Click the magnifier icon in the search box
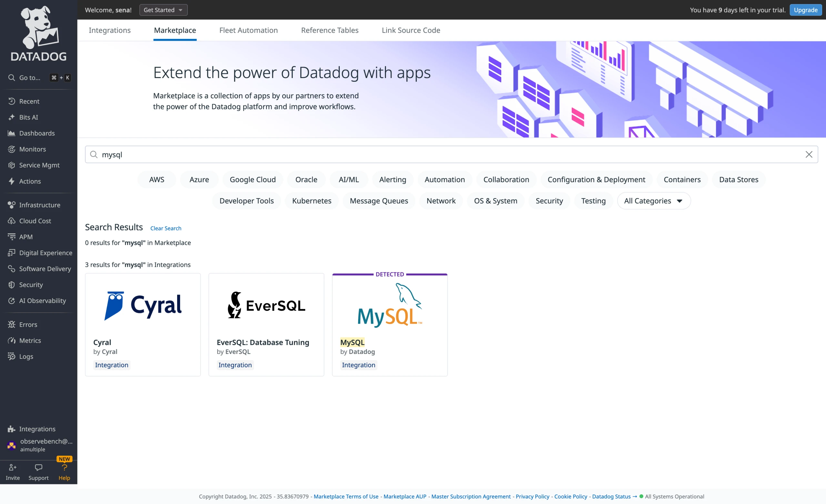This screenshot has height=504, width=826. tap(94, 154)
